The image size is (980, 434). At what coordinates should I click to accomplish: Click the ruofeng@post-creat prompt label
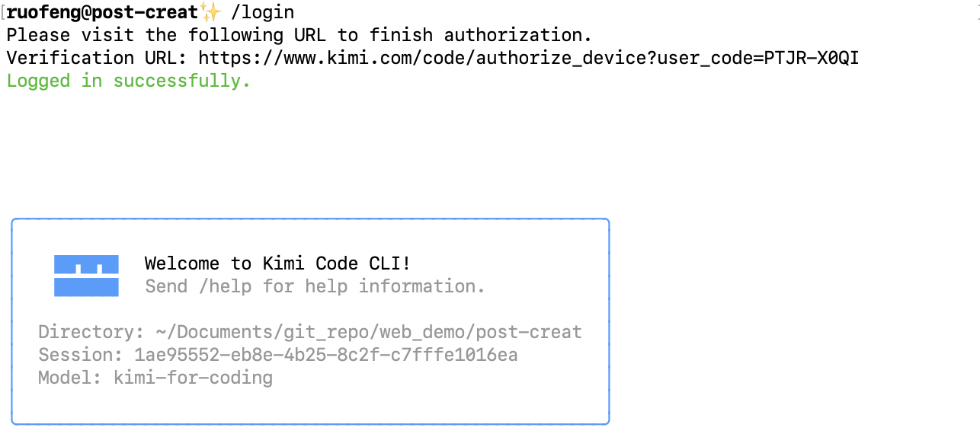coord(103,13)
